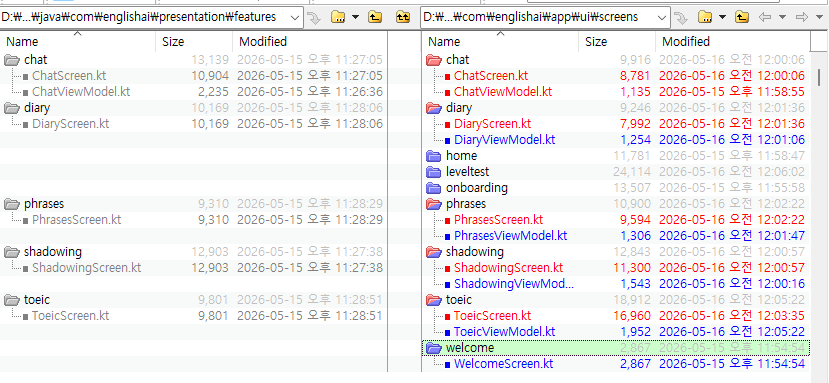Click the left pane go-to-path arrow
The height and width of the screenshot is (383, 829).
[315, 17]
